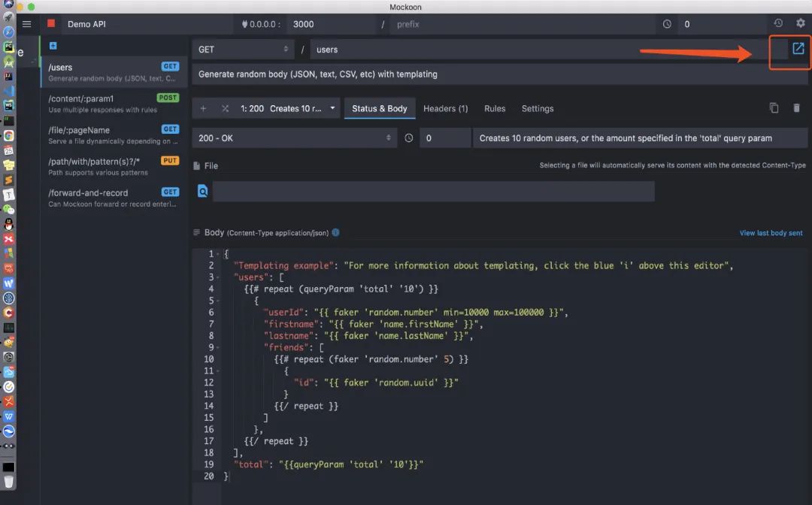812x505 pixels.
Task: Select the /content/:param1 POST route
Action: (114, 104)
